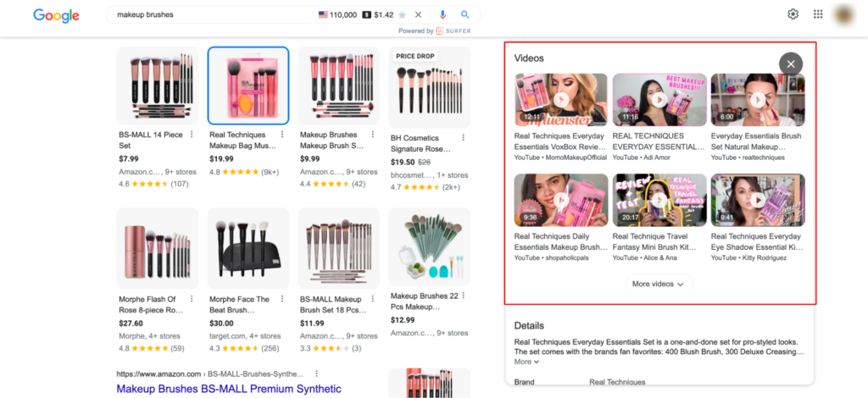Open options menu for BH Cosmetics Signature Rose
This screenshot has height=398, width=868.
[464, 138]
